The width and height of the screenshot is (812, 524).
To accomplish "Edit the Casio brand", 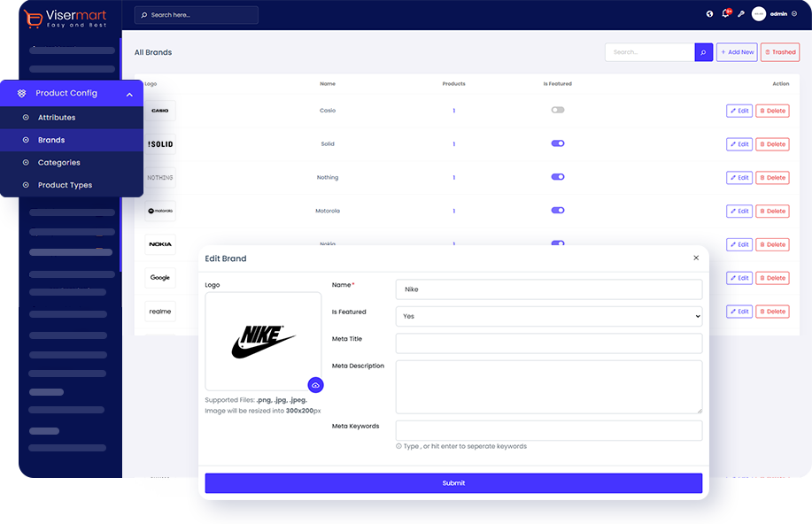I will [x=739, y=111].
